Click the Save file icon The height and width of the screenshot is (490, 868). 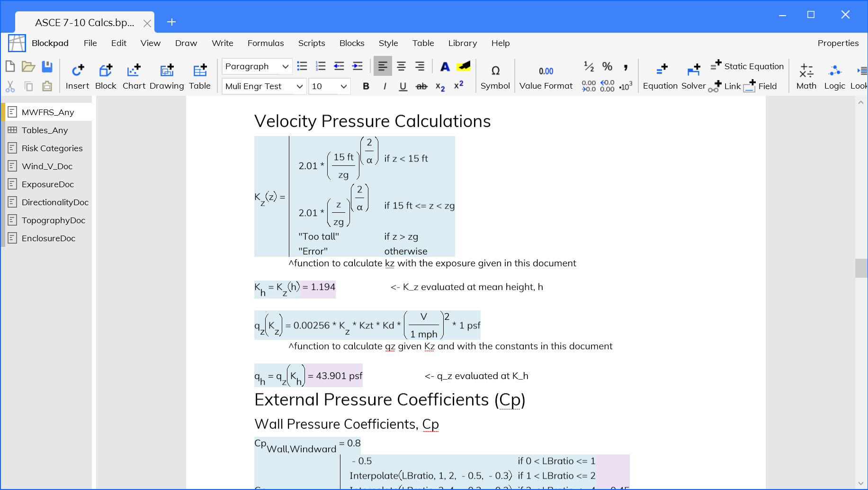[x=47, y=67]
